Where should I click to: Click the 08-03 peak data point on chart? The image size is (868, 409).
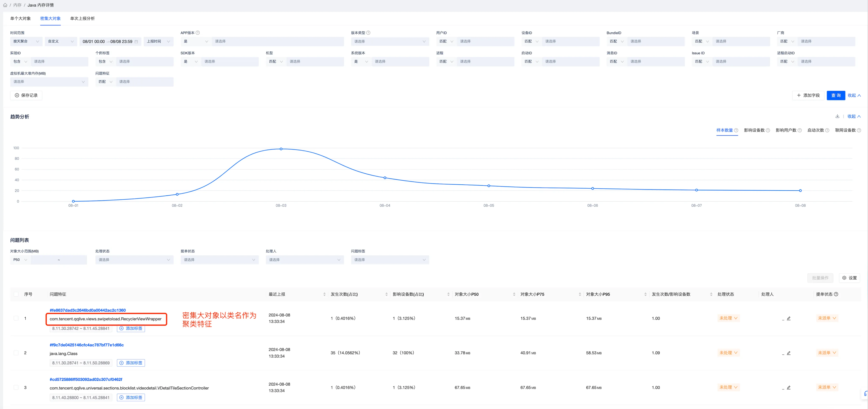pyautogui.click(x=281, y=149)
